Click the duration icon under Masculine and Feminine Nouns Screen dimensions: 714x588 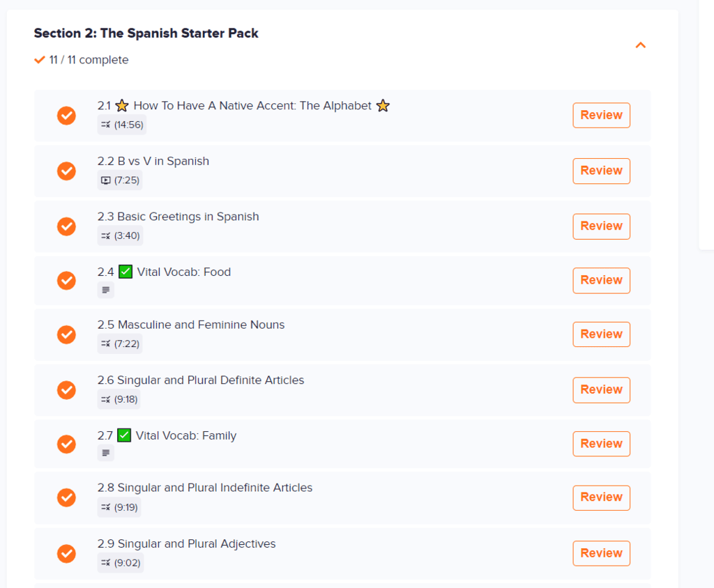(x=106, y=344)
